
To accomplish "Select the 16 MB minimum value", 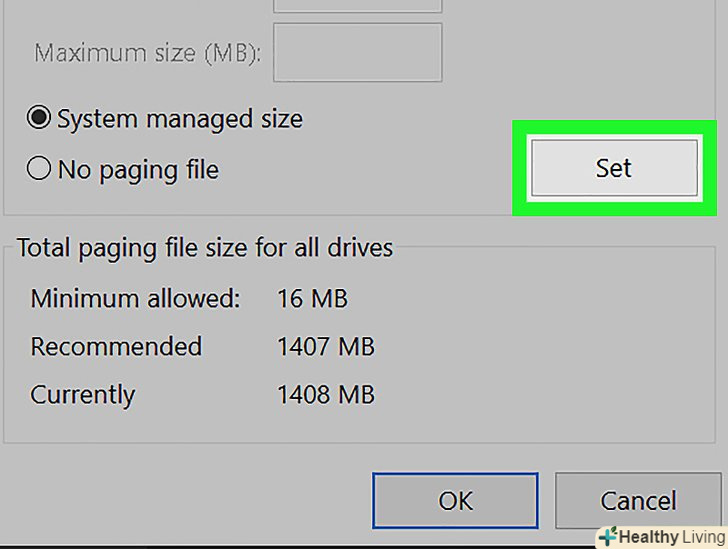I will pyautogui.click(x=312, y=298).
